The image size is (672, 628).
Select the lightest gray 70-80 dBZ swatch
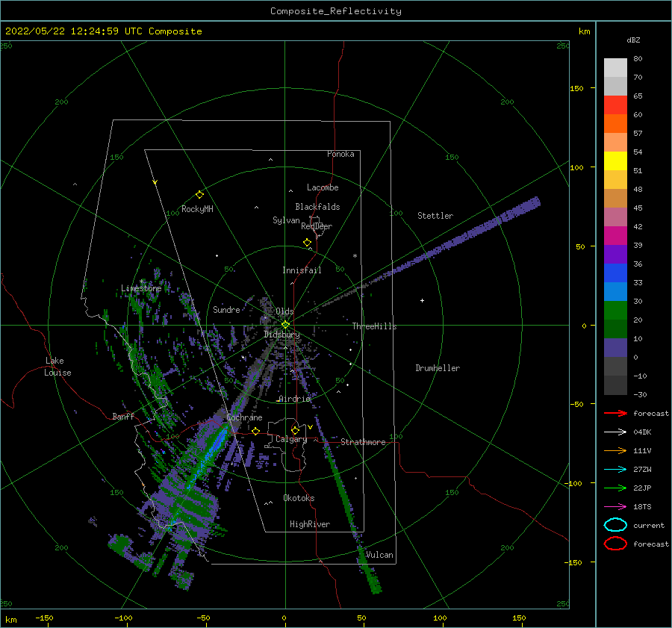coord(615,67)
